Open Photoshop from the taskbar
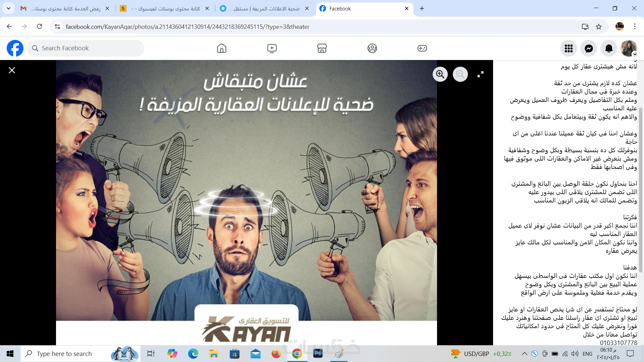The image size is (644, 362). point(318,353)
